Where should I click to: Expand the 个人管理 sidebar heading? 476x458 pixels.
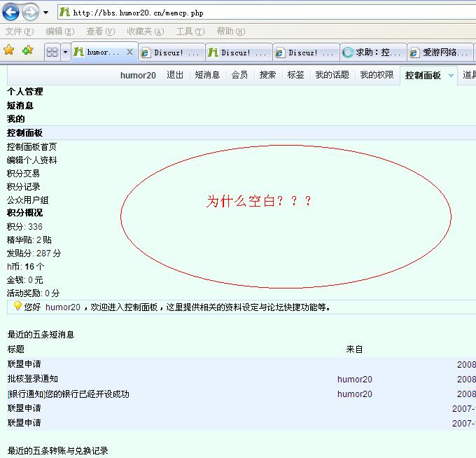(x=25, y=92)
